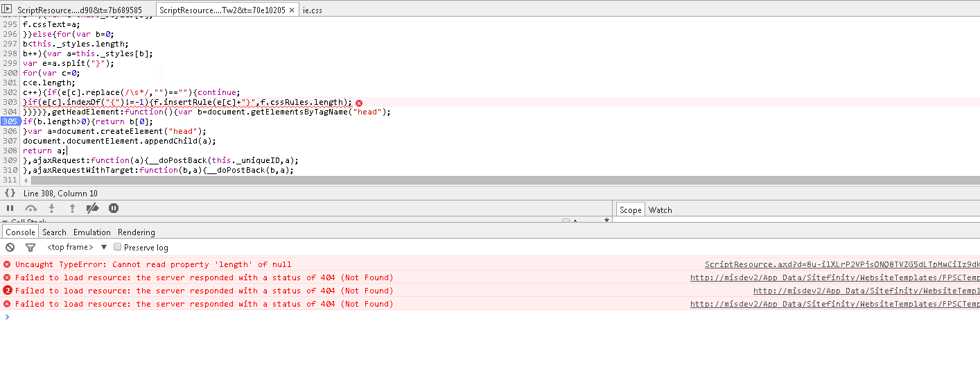
Task: Open console filter options
Action: [30, 248]
